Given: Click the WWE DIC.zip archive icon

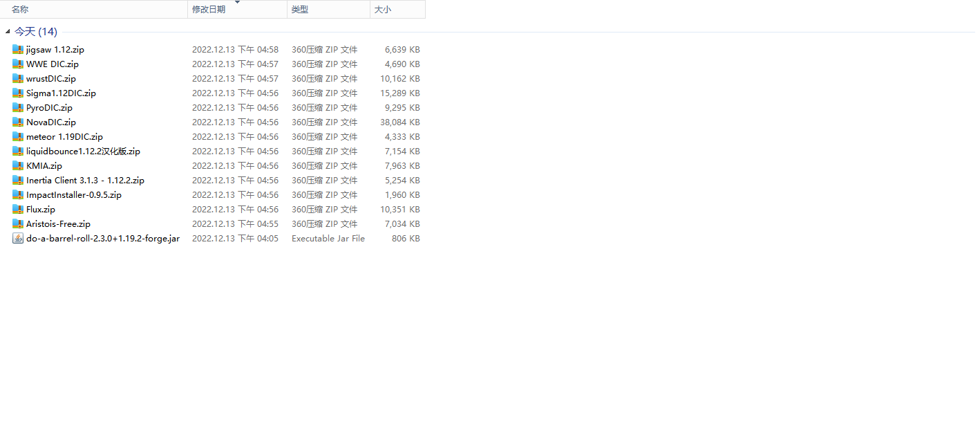Looking at the screenshot, I should click(x=18, y=64).
